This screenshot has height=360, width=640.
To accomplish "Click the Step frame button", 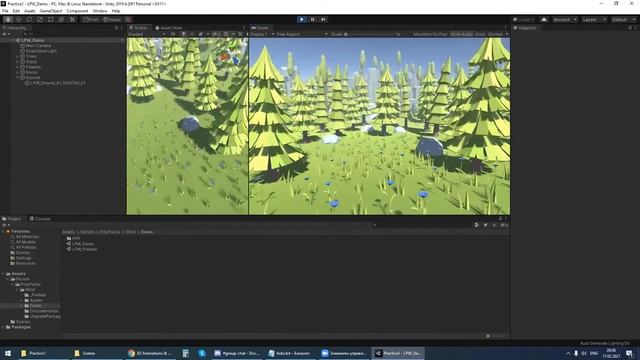I will (x=323, y=20).
